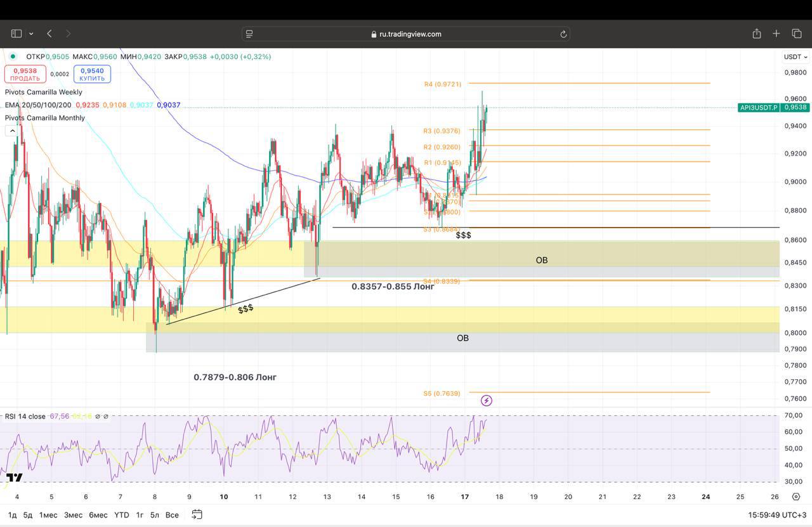The height and width of the screenshot is (527, 812).
Task: Select the upper OB zone label
Action: pos(542,260)
